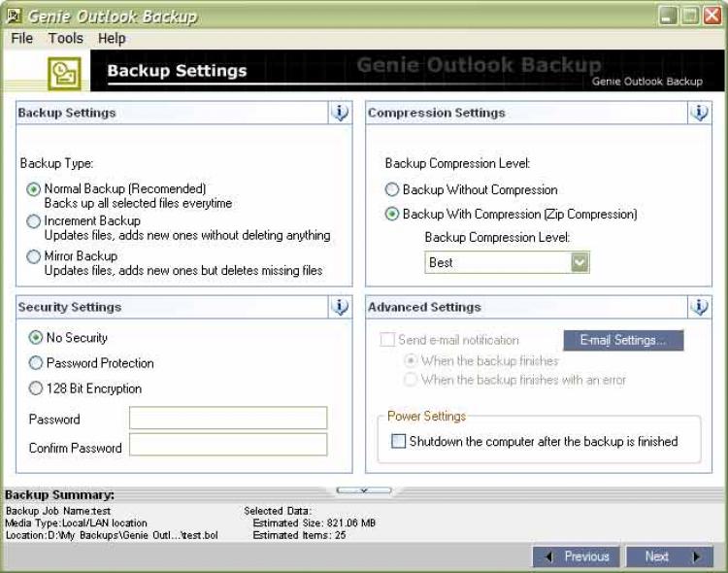This screenshot has width=728, height=573.
Task: Enable Password Protection security
Action: (x=36, y=363)
